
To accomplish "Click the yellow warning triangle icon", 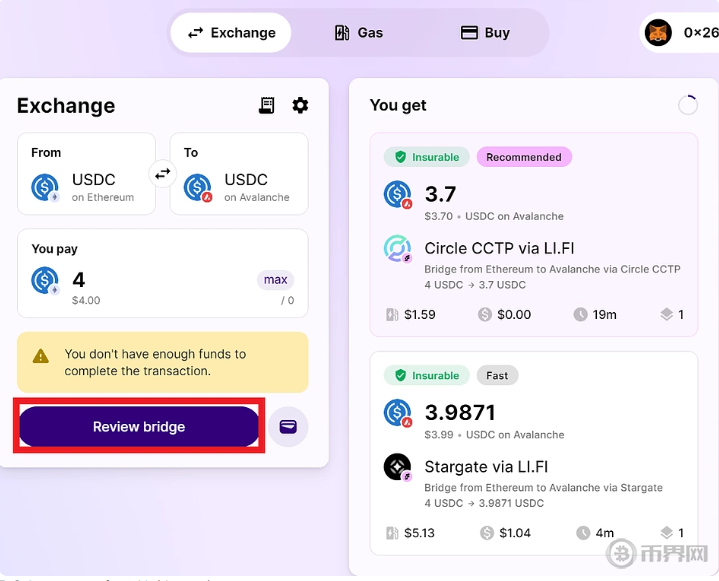I will click(x=41, y=355).
